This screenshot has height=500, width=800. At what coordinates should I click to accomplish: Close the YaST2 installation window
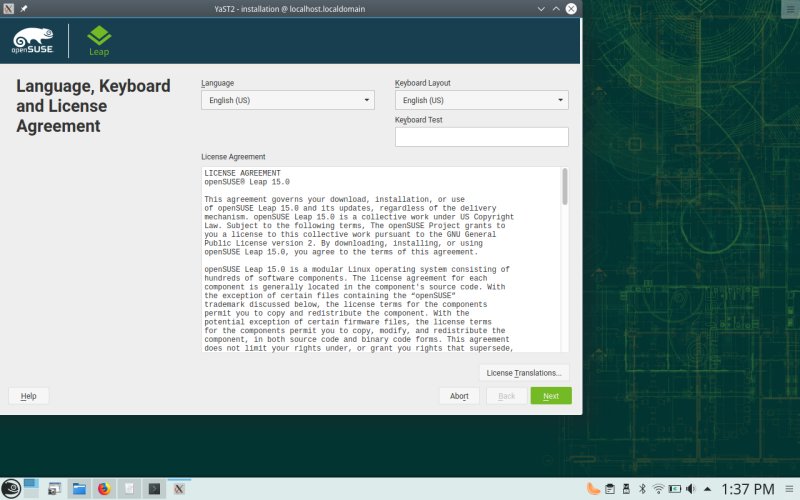click(x=571, y=9)
